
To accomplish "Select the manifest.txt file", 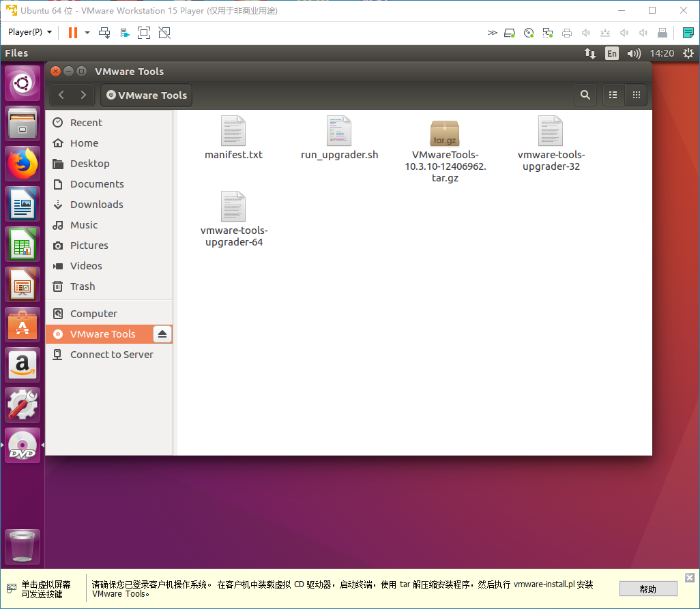I will coord(233,138).
